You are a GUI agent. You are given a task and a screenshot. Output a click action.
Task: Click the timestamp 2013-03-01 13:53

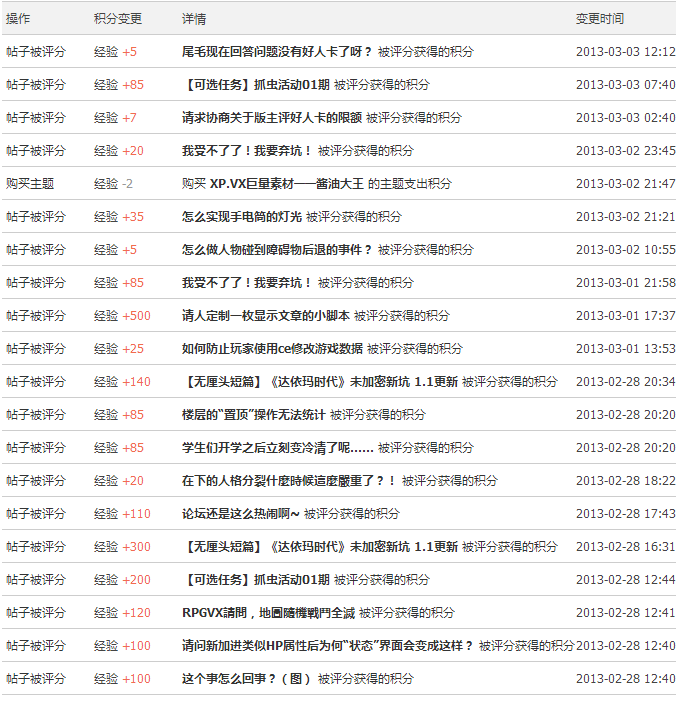point(625,349)
